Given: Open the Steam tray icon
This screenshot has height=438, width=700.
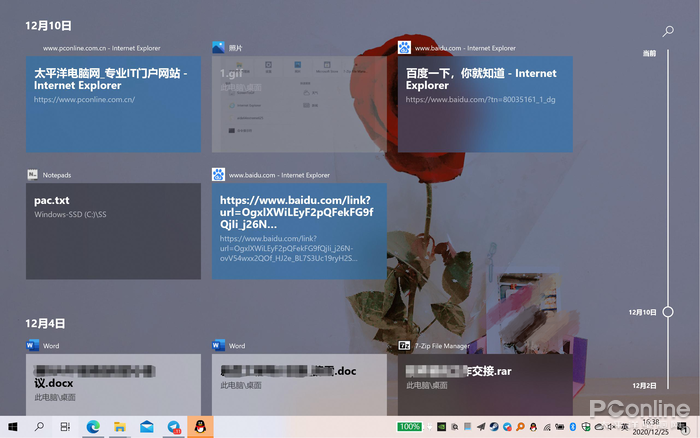Looking at the screenshot, I should tap(494, 427).
